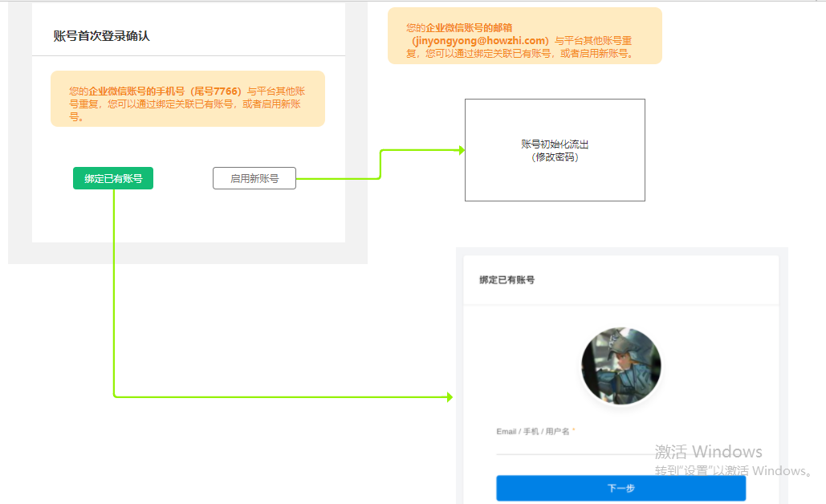Click the vertical green connector line below 绑定已有账号
This screenshot has width=826, height=504.
pos(114,289)
